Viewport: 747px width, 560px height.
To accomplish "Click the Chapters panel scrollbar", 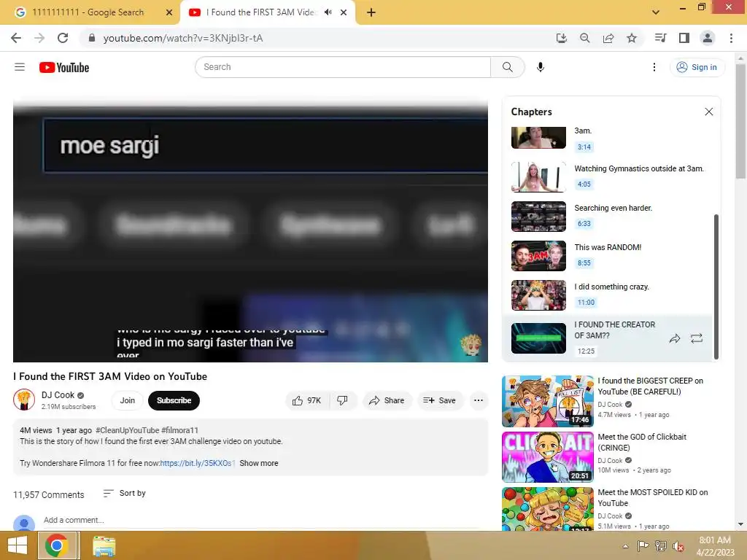I will coord(716,287).
